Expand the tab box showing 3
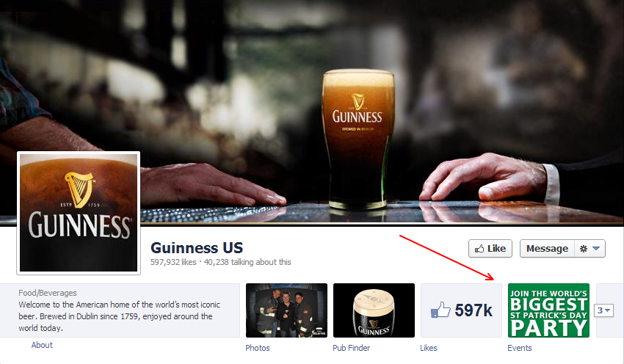 [603, 310]
